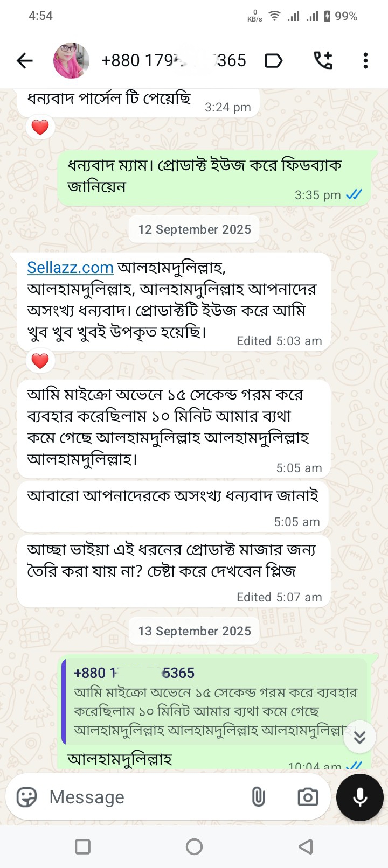This screenshot has height=868, width=388.
Task: Tap the heart reaction under parcel message
Action: pyautogui.click(x=40, y=128)
